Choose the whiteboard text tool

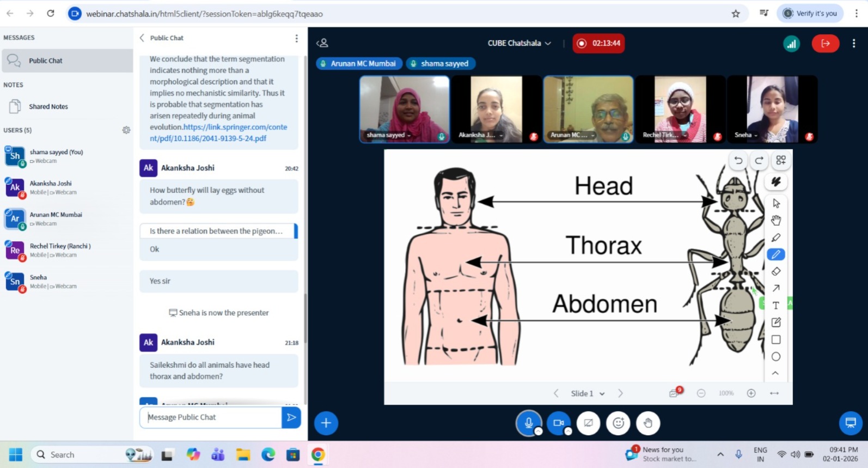click(776, 306)
